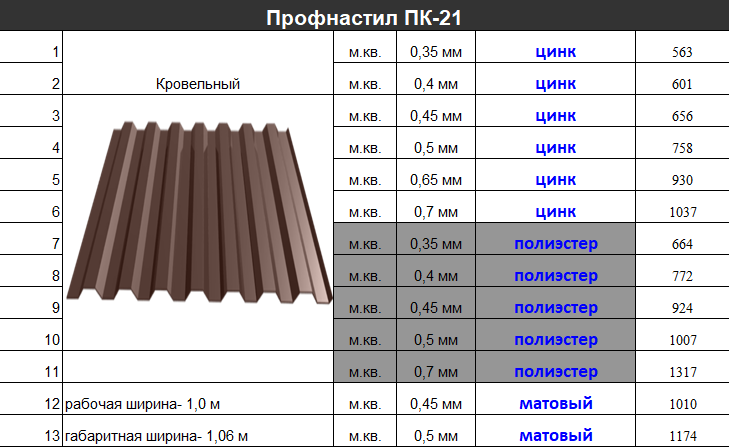The width and height of the screenshot is (729, 447).
Task: Click thickness 0,4 мм in row 2
Action: (x=436, y=84)
